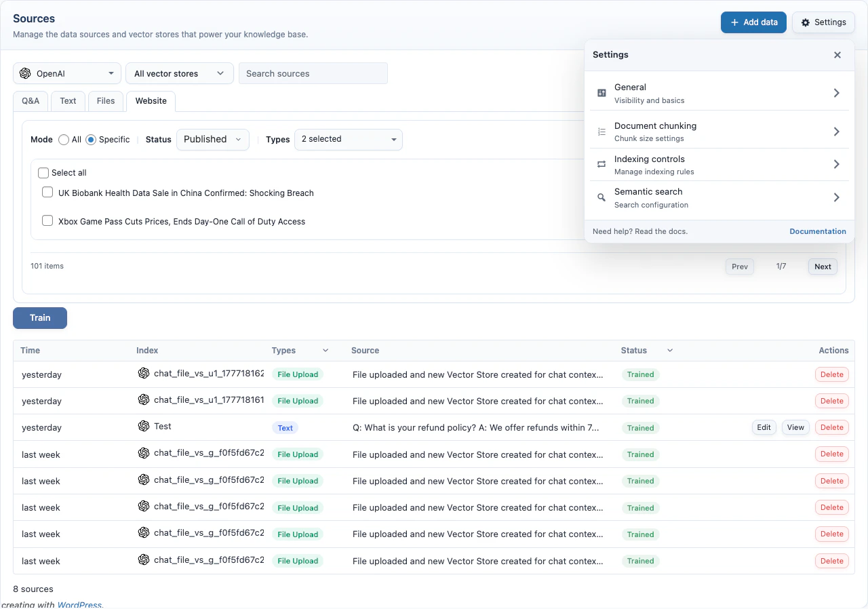868x609 pixels.
Task: Expand the Types filter showing 2 selected
Action: 348,140
